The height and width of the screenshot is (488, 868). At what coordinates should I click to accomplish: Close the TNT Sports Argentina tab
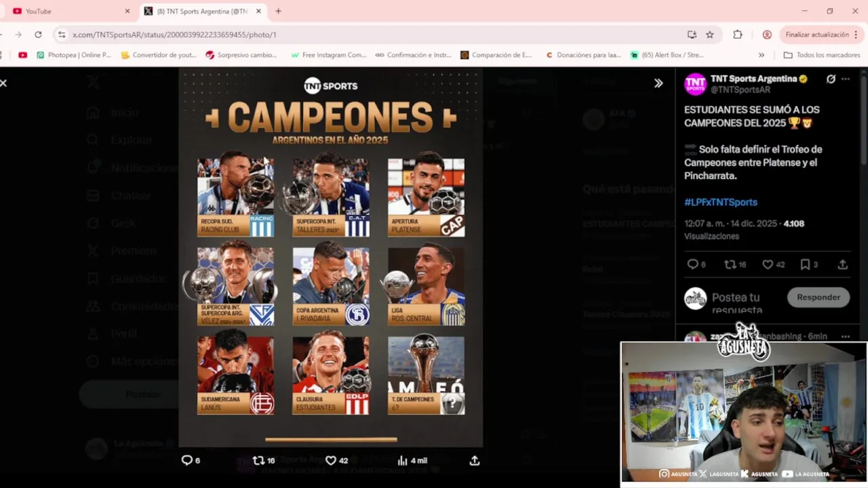point(258,11)
